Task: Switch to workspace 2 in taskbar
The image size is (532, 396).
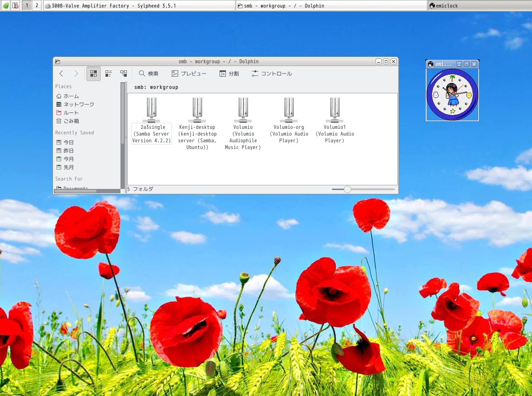Action: point(37,6)
